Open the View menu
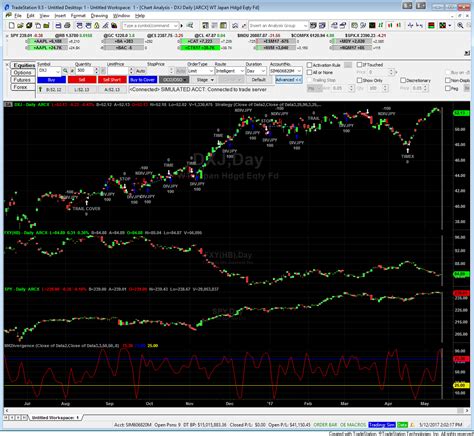The image size is (474, 436). [x=44, y=16]
